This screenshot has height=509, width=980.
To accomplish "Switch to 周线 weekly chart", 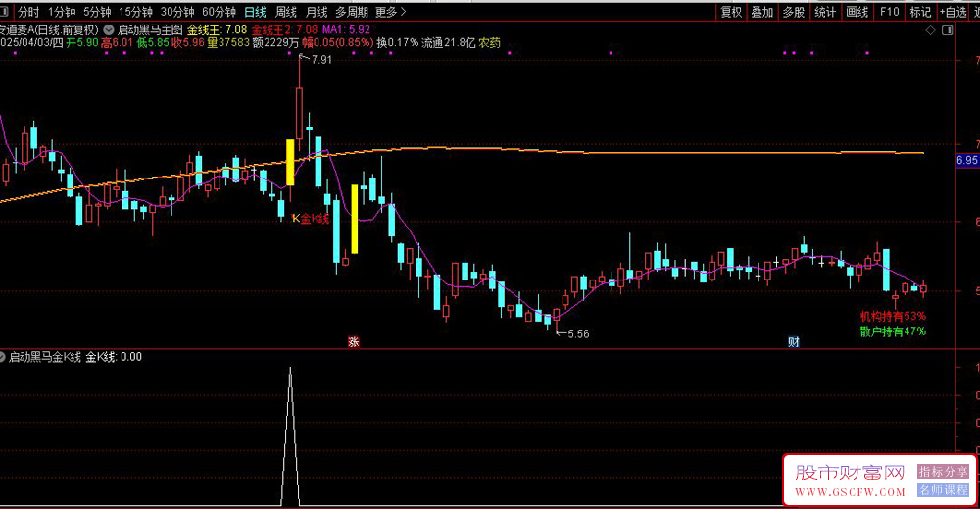I will click(x=286, y=12).
